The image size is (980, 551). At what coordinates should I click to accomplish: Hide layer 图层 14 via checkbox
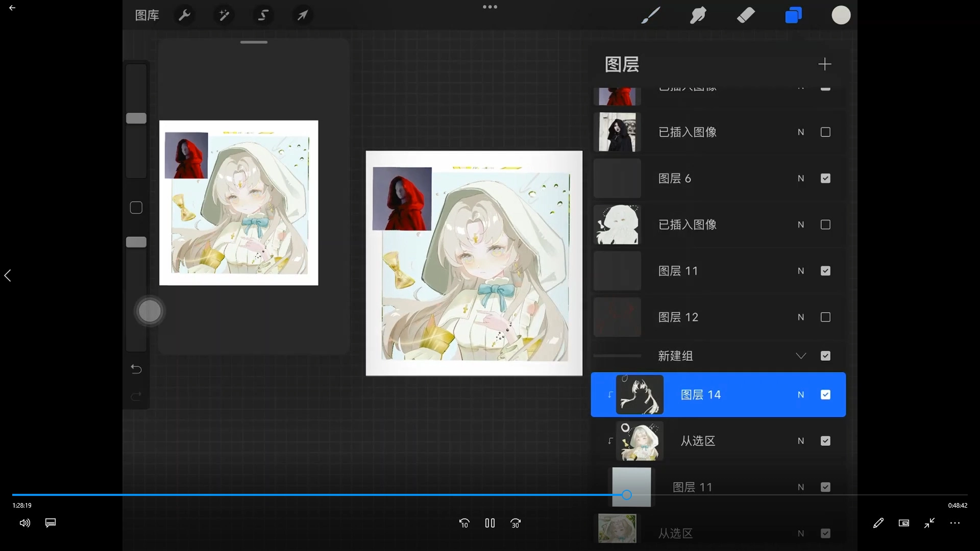point(825,395)
